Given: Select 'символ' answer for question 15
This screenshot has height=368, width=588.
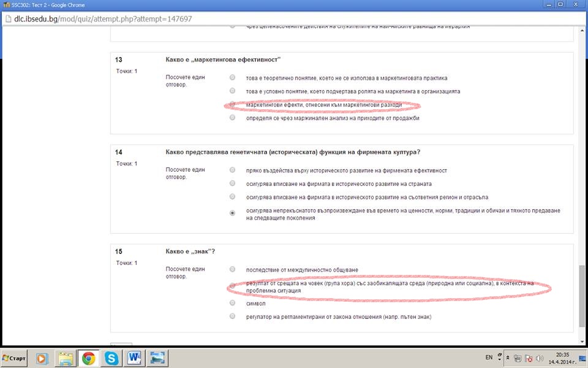Looking at the screenshot, I should 232,303.
